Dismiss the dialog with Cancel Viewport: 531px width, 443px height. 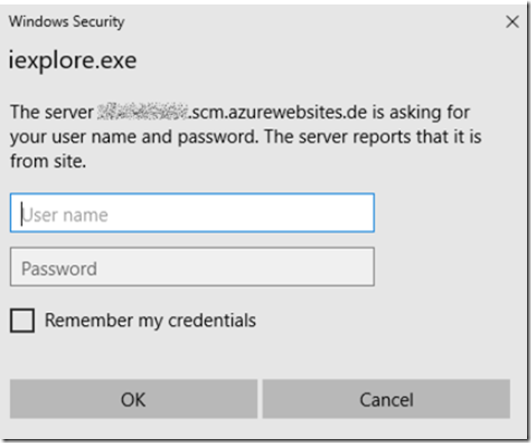[x=386, y=399]
